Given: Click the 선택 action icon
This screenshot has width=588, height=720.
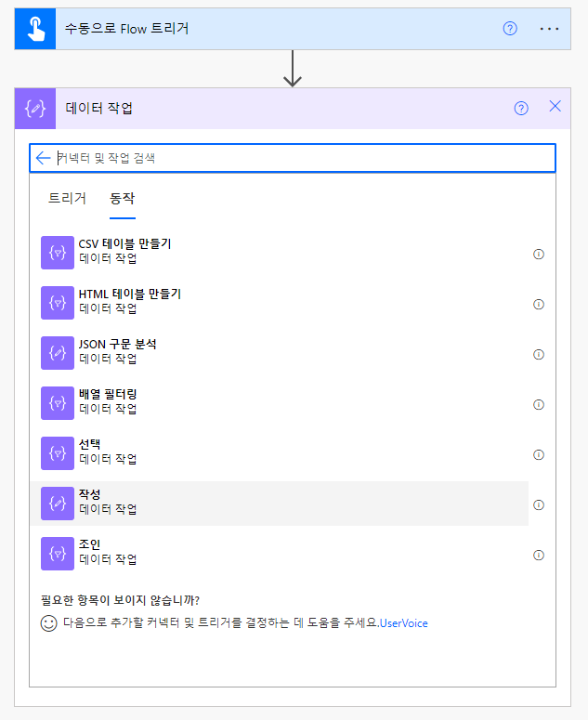Looking at the screenshot, I should 58,453.
